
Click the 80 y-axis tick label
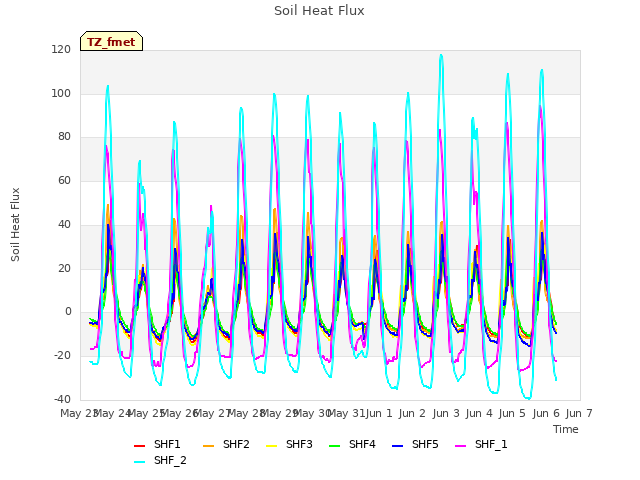click(x=64, y=137)
